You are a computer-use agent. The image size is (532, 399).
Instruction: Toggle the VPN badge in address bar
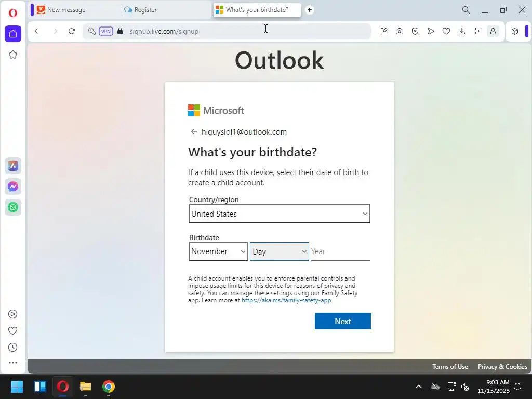click(x=106, y=31)
